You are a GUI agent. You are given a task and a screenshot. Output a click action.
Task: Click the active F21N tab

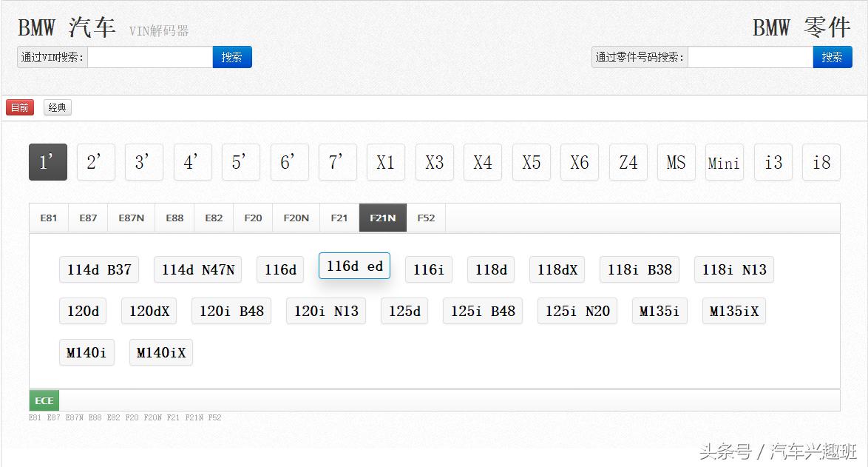click(383, 218)
